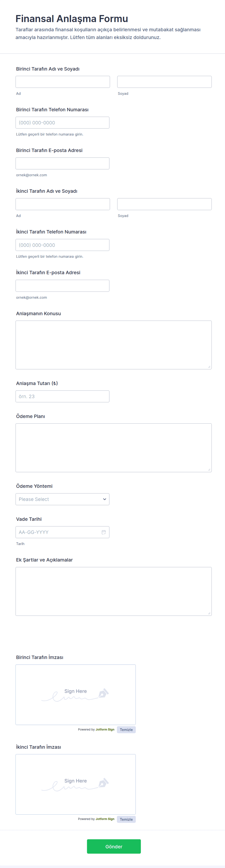Screen dimensions: 225x868
Task: Click the Vade Tarihi date input
Action: pos(57,532)
